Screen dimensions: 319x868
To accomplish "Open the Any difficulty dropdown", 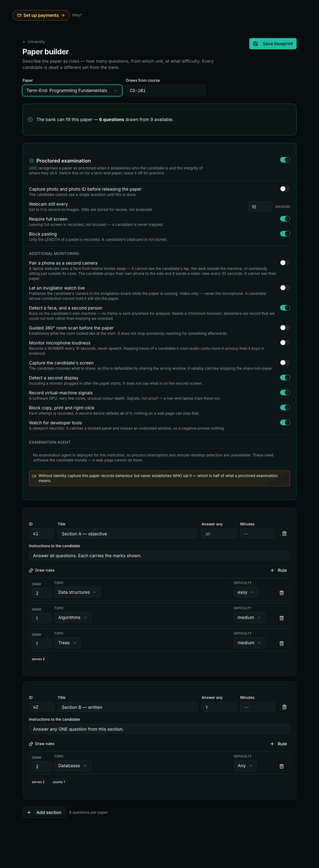I will [245, 766].
